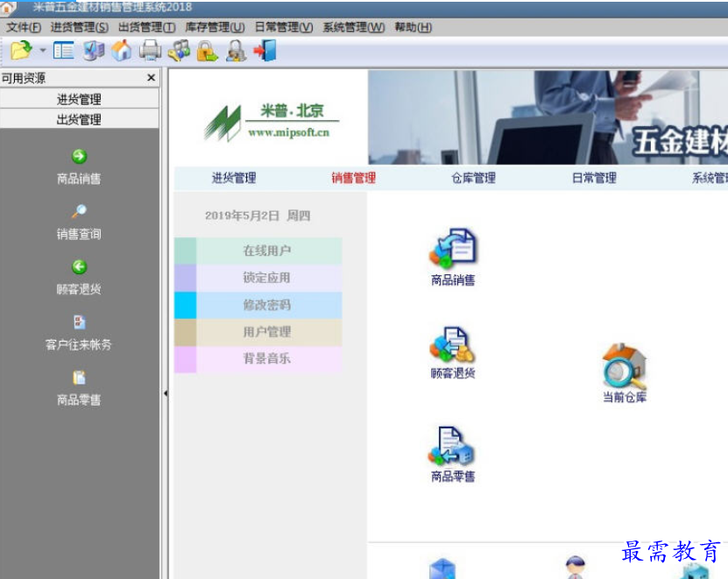Open 顾客退货 icon in main panel

(453, 353)
